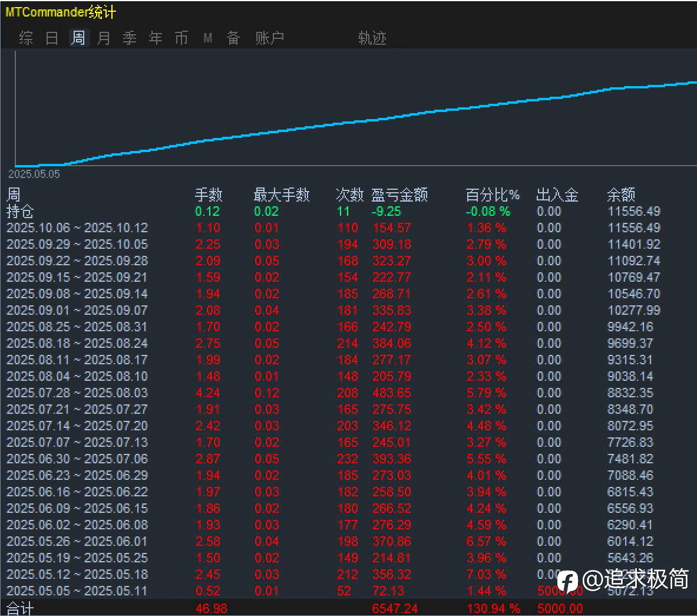Select week row 2025.09.29 ~ 2025.10.05
697x616 pixels.
coord(333,244)
